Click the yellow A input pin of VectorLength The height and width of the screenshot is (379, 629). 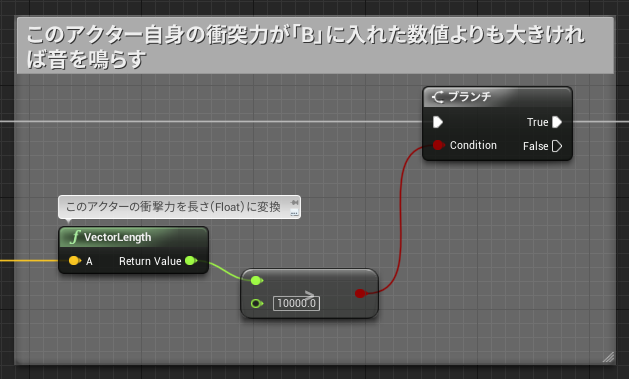(75, 261)
